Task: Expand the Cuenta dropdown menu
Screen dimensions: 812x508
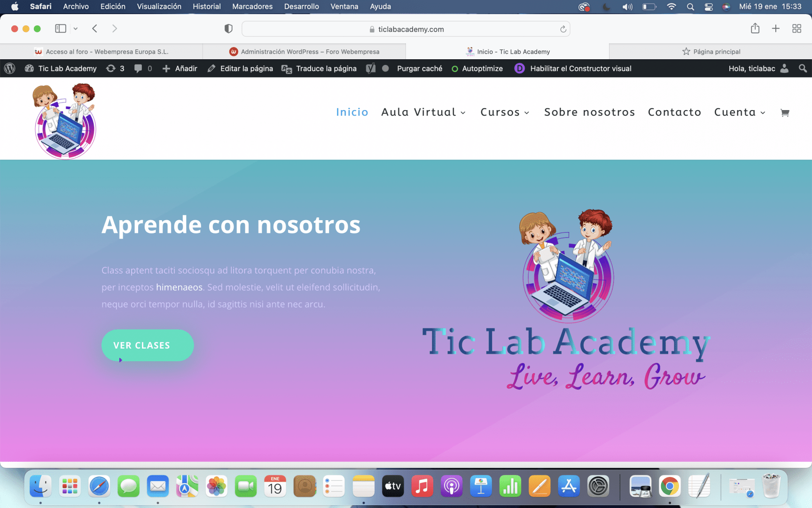Action: [x=740, y=112]
